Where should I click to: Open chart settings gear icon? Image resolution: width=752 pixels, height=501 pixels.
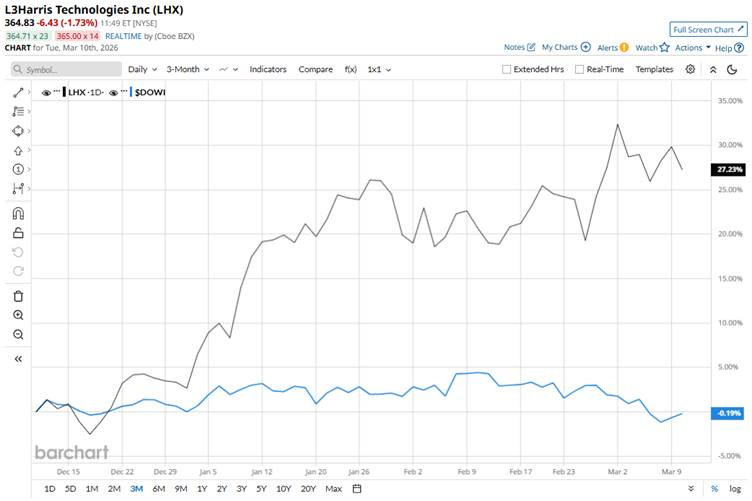point(690,69)
